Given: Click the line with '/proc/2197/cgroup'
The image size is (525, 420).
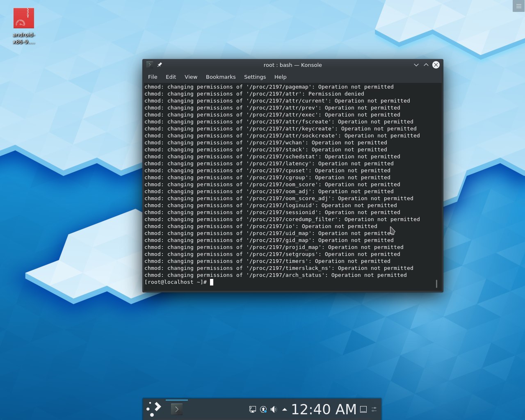Looking at the screenshot, I should [x=267, y=178].
